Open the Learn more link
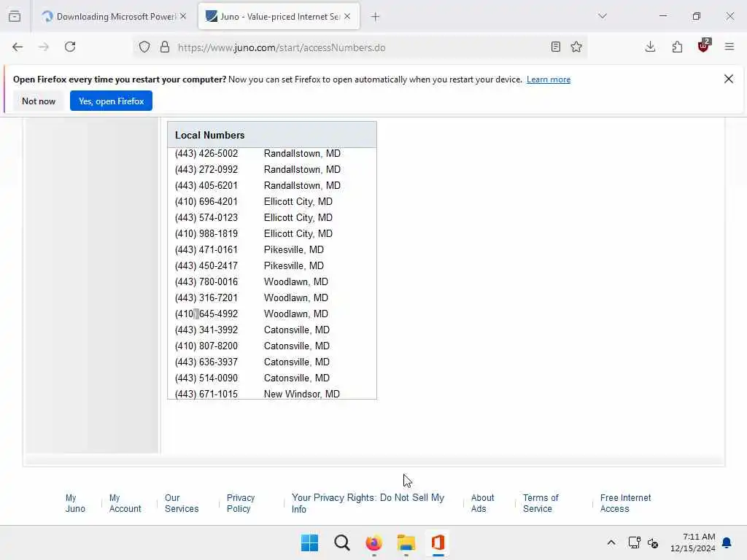 coord(549,79)
